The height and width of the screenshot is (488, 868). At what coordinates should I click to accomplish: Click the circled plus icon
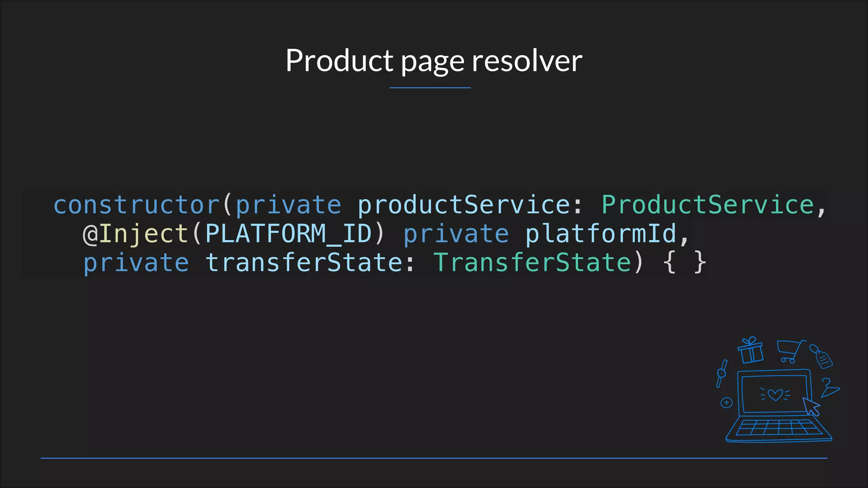coord(726,402)
